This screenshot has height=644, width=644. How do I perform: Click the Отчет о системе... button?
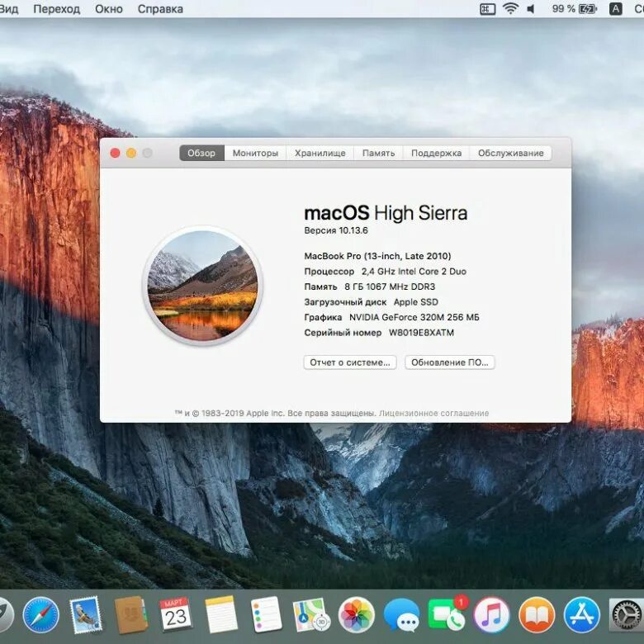click(x=350, y=362)
